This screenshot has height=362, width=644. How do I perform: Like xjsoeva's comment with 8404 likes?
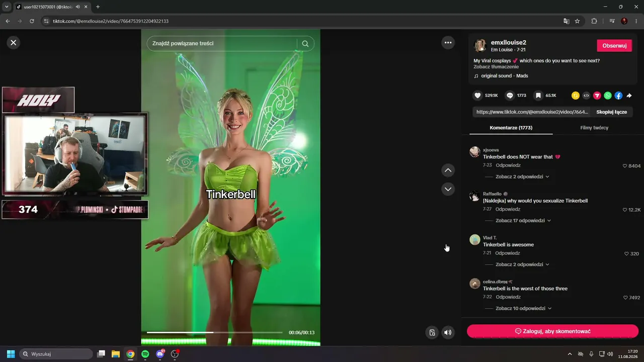tap(625, 166)
